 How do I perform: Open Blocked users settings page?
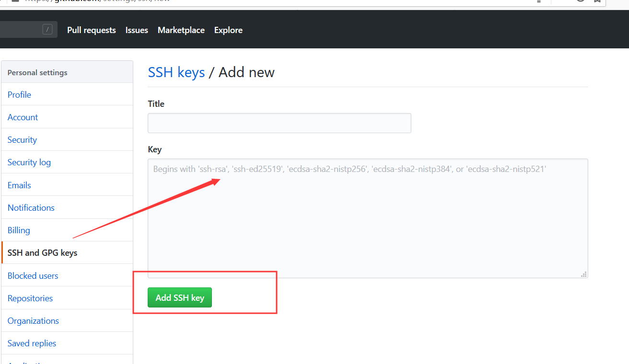[x=33, y=276]
